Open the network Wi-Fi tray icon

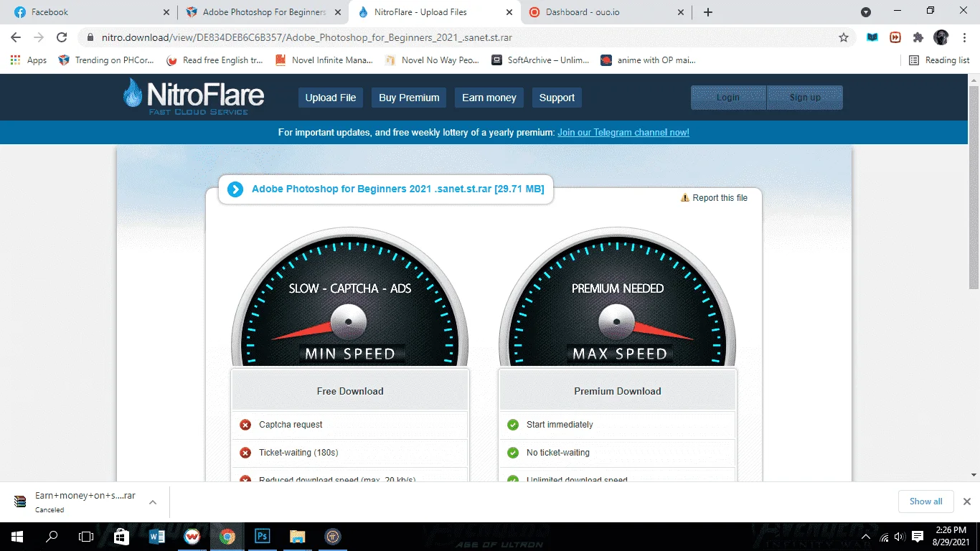[x=884, y=537]
